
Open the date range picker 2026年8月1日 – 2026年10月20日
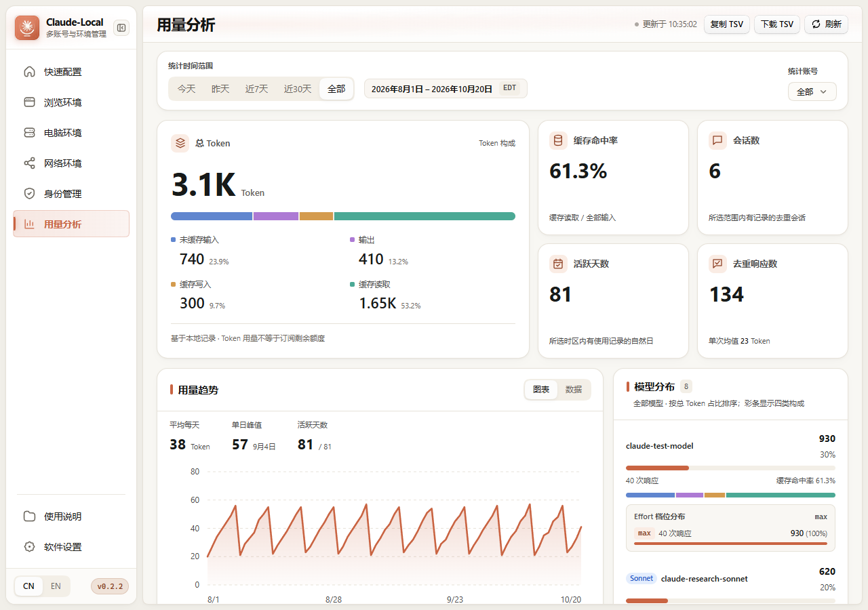pyautogui.click(x=446, y=89)
